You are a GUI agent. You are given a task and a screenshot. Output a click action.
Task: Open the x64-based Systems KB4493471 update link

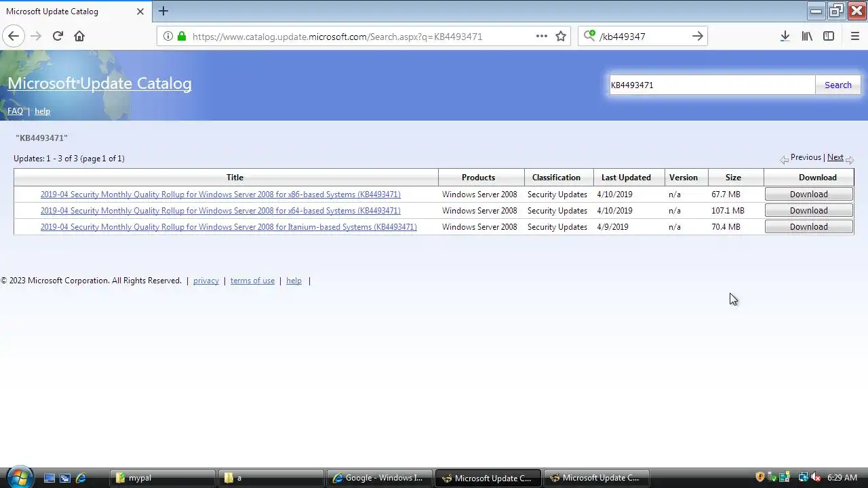click(x=220, y=211)
